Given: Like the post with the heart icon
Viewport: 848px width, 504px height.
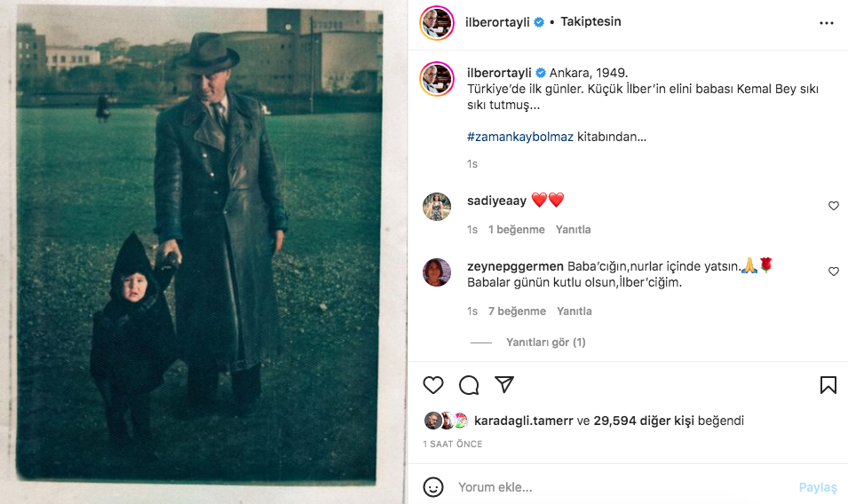Looking at the screenshot, I should point(433,385).
